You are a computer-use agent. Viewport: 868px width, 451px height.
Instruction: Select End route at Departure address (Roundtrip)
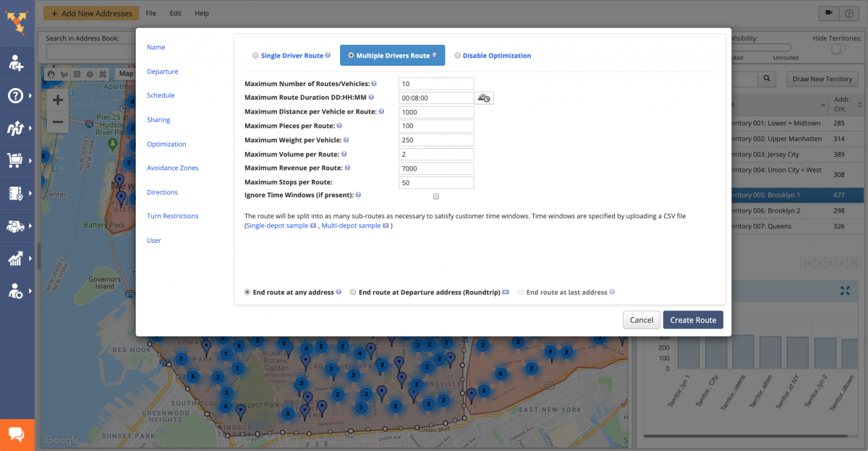click(x=353, y=293)
